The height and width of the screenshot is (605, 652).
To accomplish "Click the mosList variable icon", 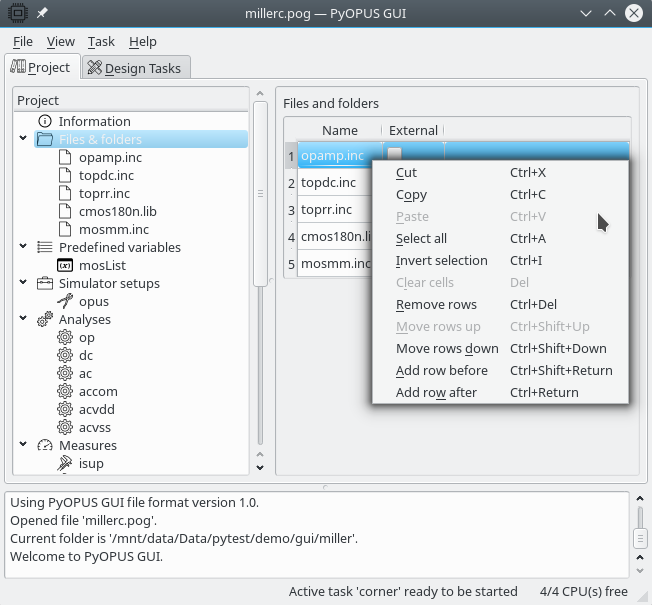I will tap(65, 265).
